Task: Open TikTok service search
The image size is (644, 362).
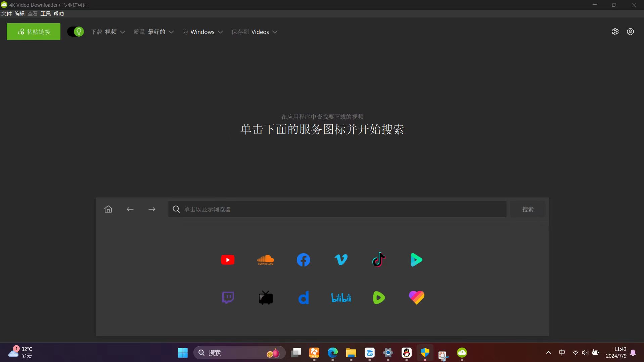Action: (378, 259)
